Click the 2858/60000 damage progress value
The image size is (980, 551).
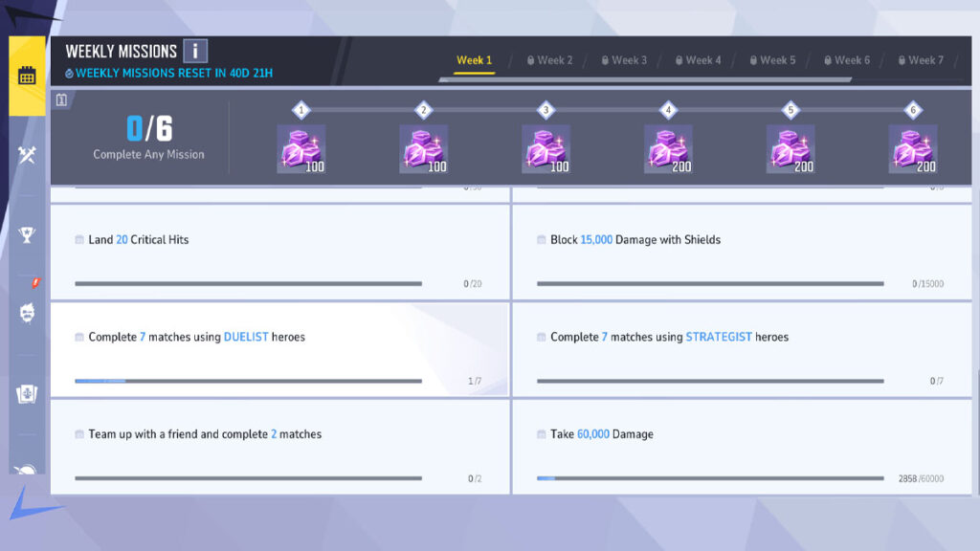pos(921,478)
